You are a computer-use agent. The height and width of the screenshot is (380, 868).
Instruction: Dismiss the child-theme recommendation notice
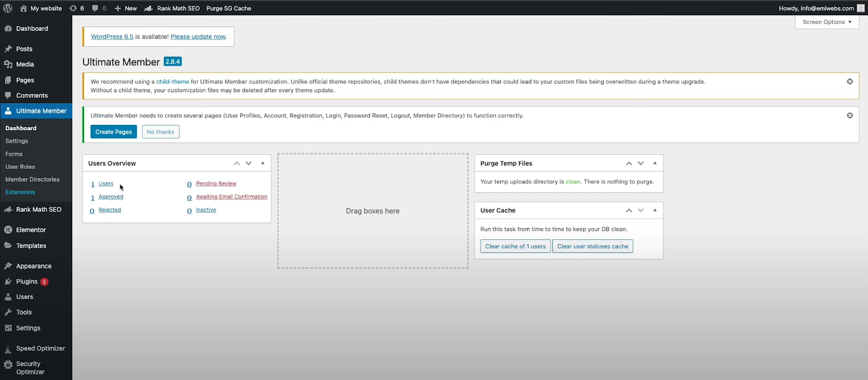click(850, 81)
